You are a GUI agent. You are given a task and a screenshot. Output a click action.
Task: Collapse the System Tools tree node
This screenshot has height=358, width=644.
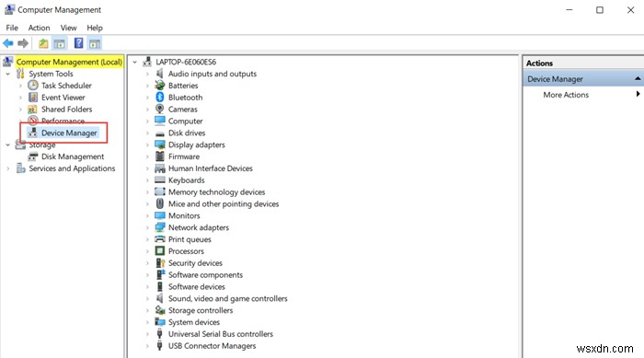(x=7, y=74)
